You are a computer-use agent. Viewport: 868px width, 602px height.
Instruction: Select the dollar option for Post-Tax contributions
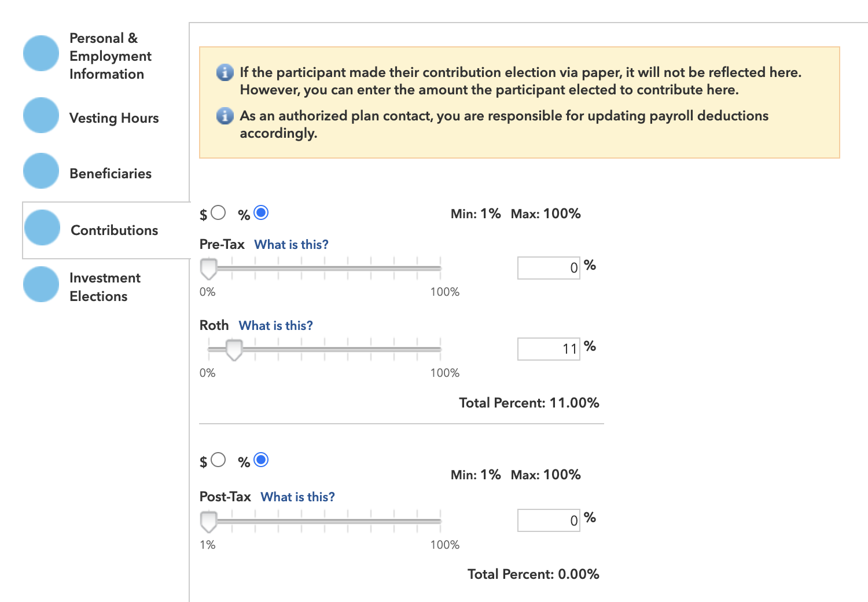click(x=217, y=460)
